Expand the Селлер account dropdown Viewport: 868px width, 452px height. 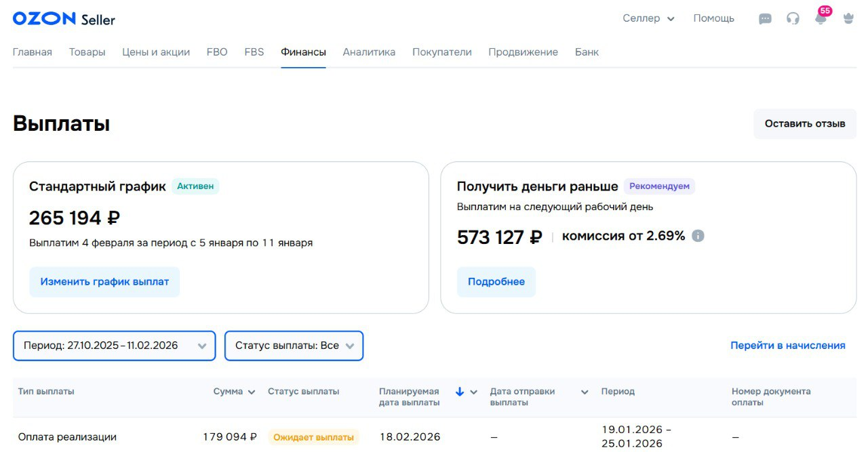pos(648,18)
